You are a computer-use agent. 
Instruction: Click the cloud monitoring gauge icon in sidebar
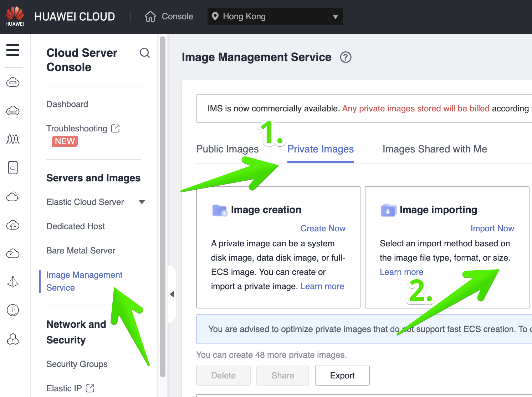(13, 253)
